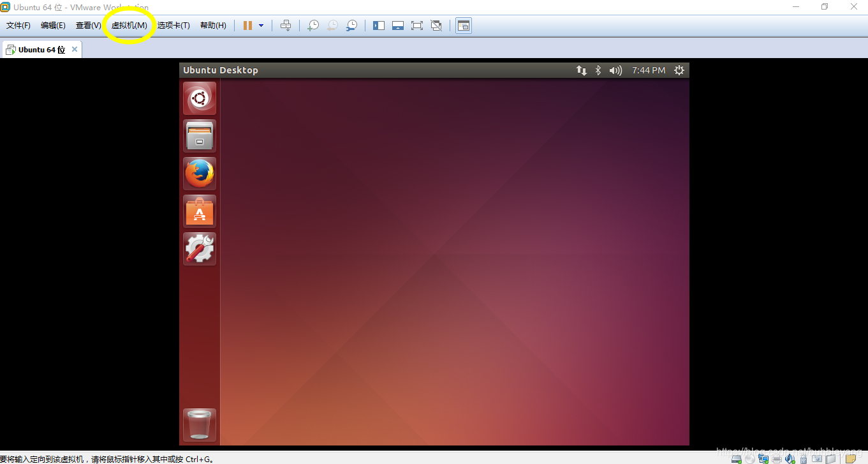This screenshot has width=868, height=464.
Task: Launch the Files manager from the launcher
Action: (200, 136)
